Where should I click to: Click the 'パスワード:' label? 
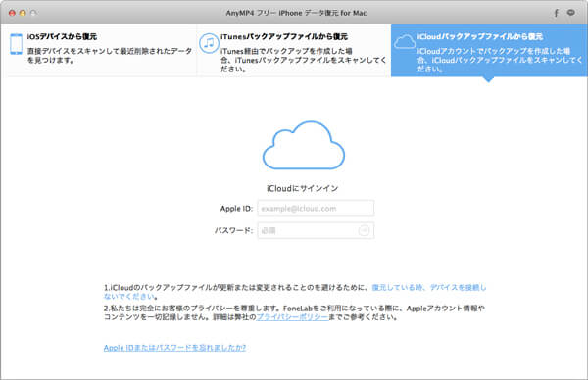click(x=233, y=230)
